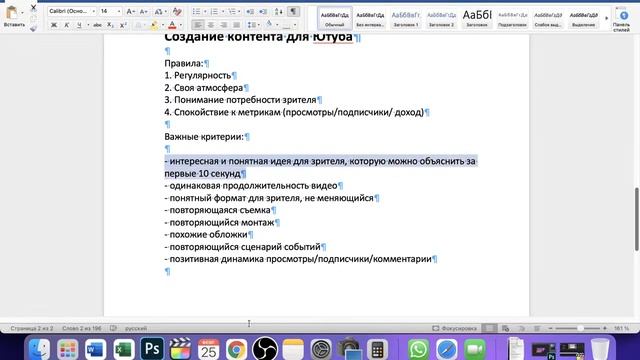Toggle bold (Ж) formatting
The height and width of the screenshot is (360, 640).
(53, 25)
